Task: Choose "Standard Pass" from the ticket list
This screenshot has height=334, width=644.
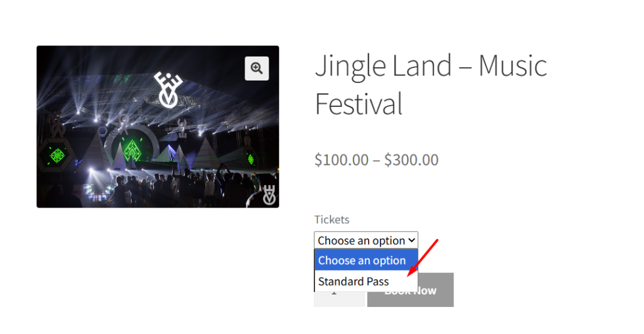Action: [x=353, y=281]
